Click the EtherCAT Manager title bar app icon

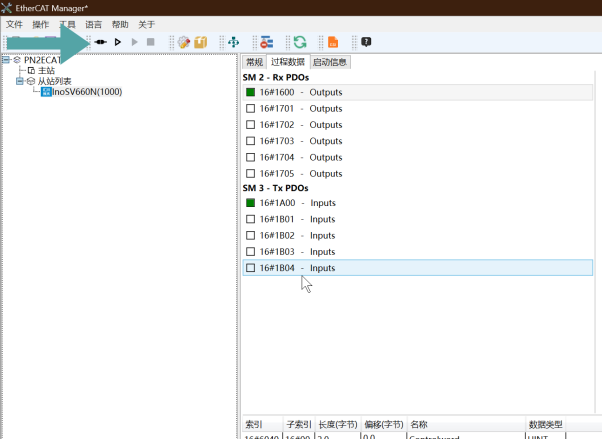[7, 8]
